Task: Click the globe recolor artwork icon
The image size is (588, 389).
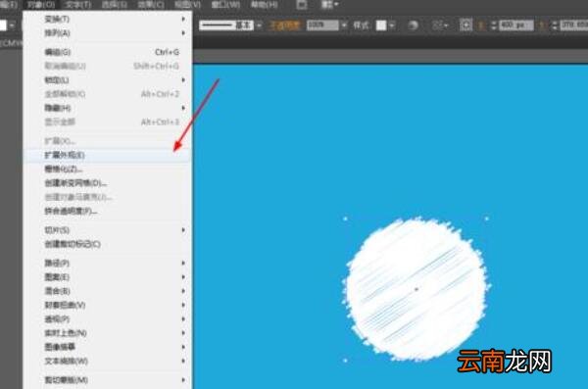Action: click(413, 25)
